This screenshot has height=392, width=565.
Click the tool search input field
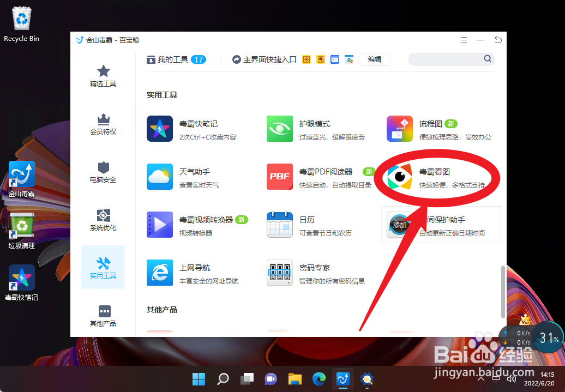tap(451, 59)
